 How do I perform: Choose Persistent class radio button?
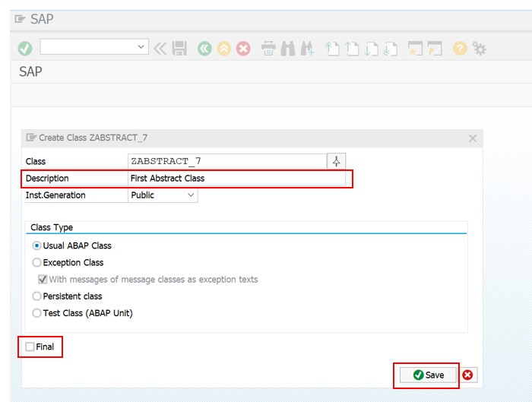tap(36, 296)
